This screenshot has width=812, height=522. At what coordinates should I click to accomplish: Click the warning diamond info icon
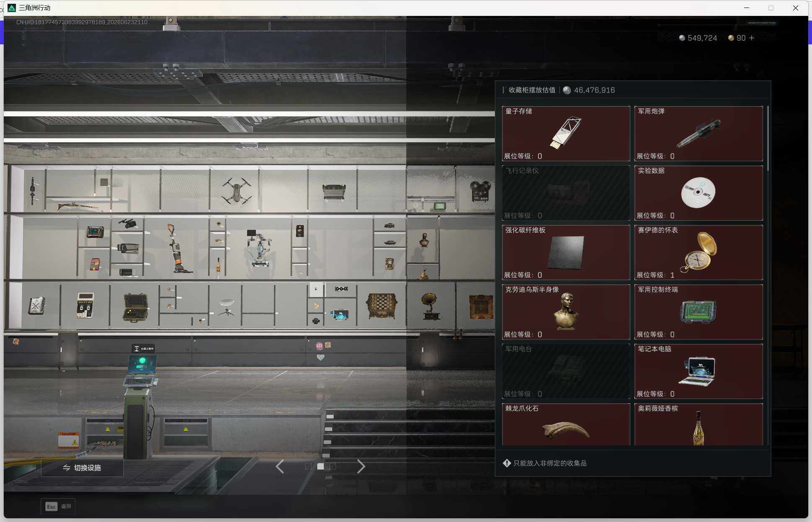tap(507, 463)
